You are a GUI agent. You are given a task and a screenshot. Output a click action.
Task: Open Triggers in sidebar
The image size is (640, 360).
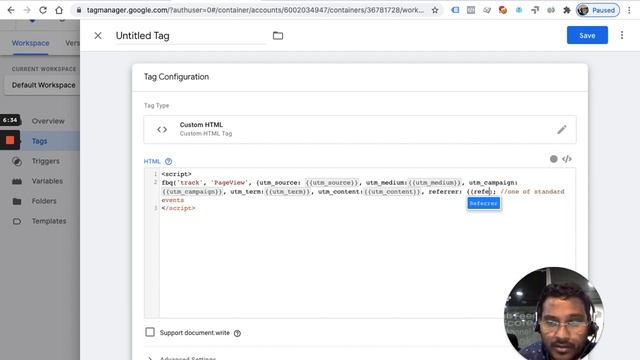tap(46, 161)
